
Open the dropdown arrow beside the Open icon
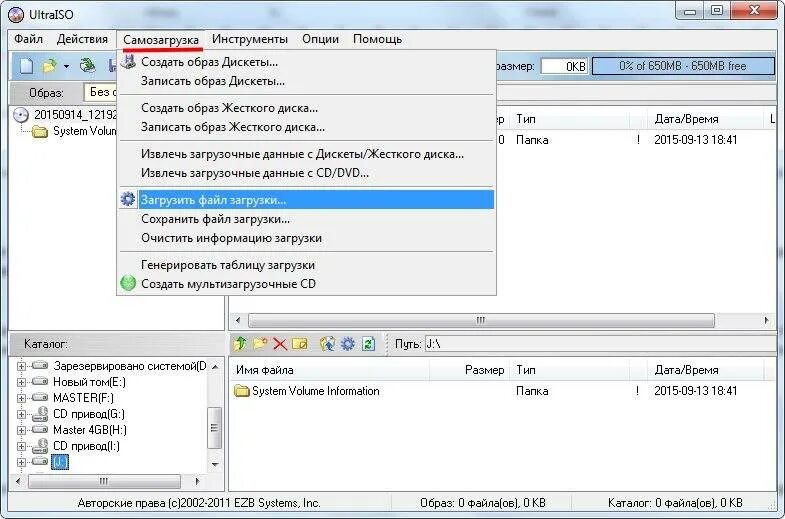pyautogui.click(x=66, y=67)
